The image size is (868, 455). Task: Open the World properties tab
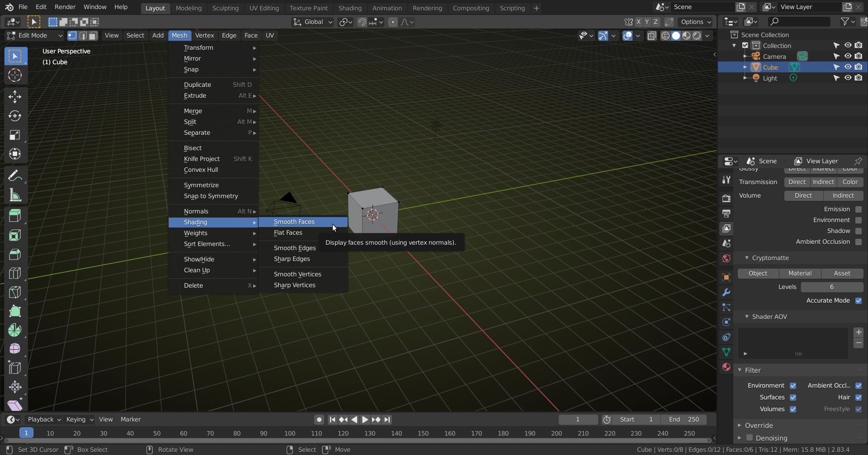(726, 258)
